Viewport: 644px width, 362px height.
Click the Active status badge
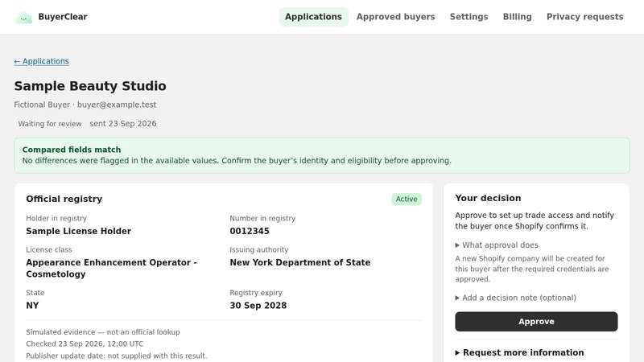tap(407, 199)
